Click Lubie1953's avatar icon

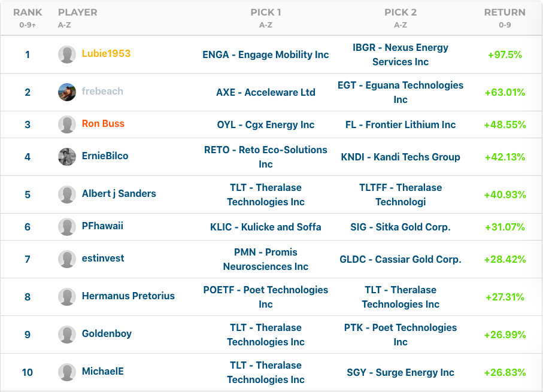click(x=67, y=54)
